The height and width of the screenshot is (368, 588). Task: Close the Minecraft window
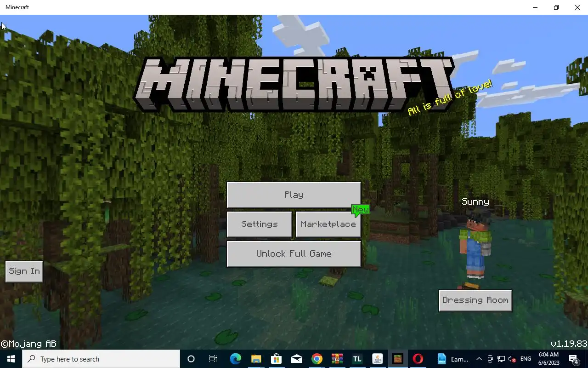coord(577,7)
